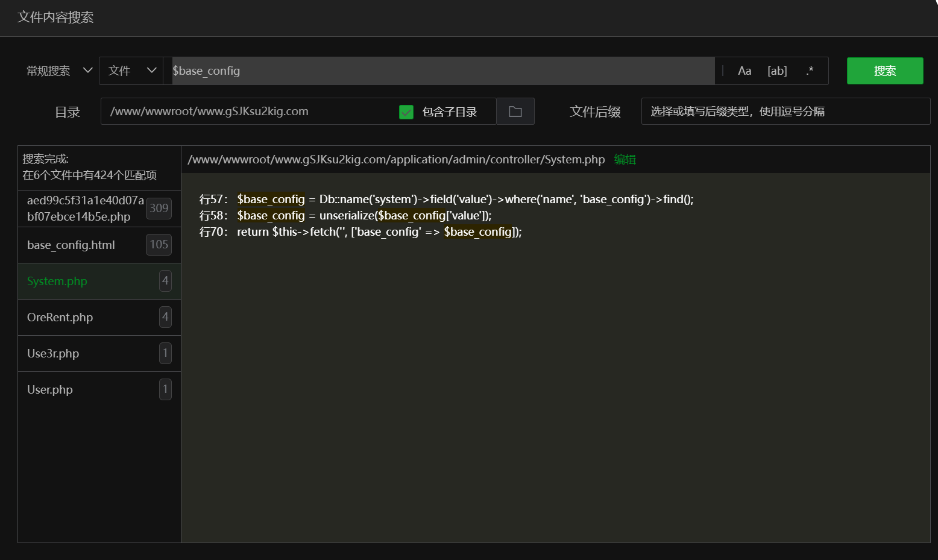Click the 编辑 link beside file path
The height and width of the screenshot is (560, 938).
pos(625,160)
